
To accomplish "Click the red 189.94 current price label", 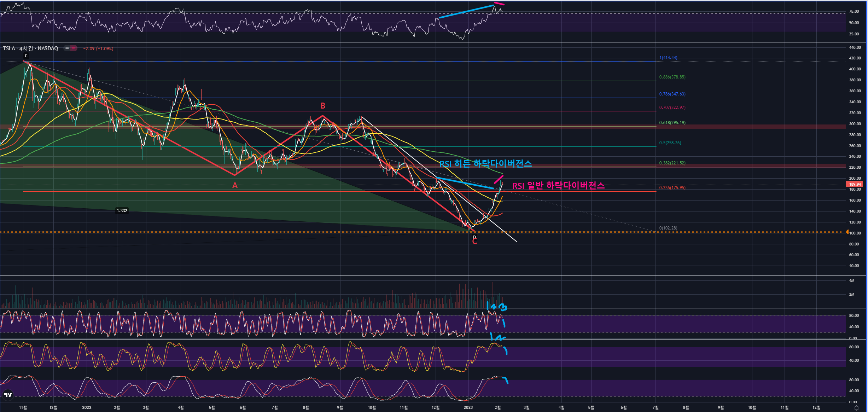I will pyautogui.click(x=855, y=184).
